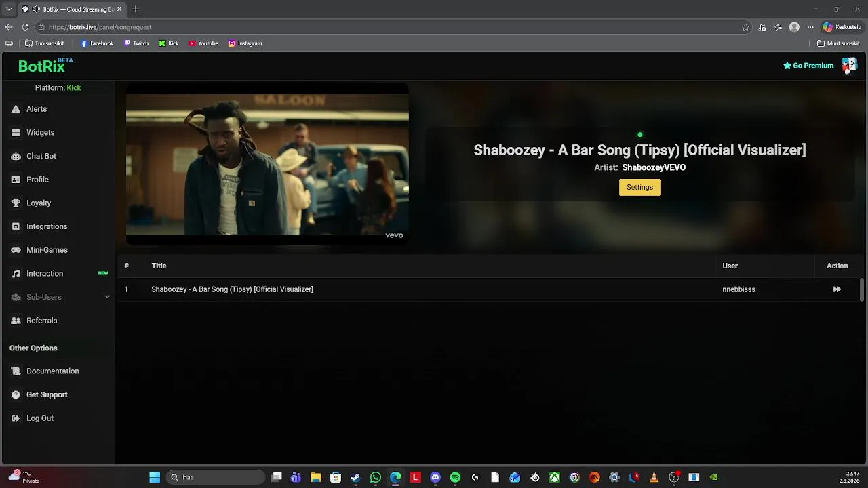Viewport: 868px width, 488px height.
Task: Open the Instagram bookmark
Action: click(x=245, y=43)
